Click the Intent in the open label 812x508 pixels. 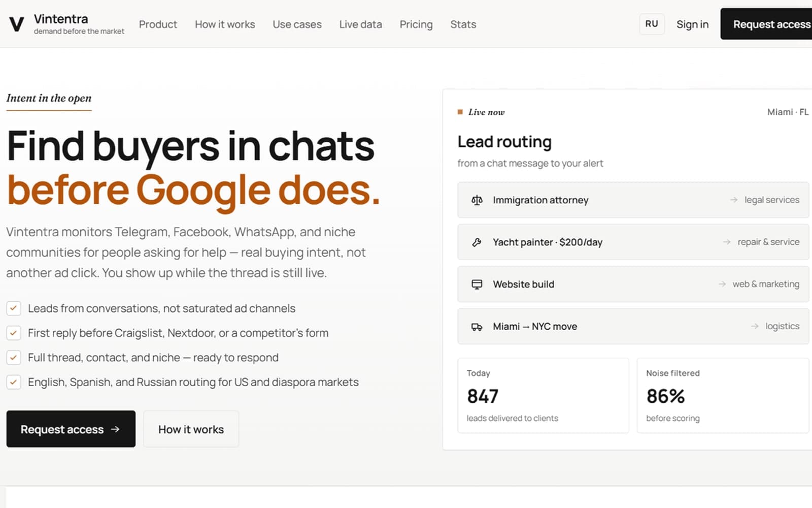click(49, 98)
